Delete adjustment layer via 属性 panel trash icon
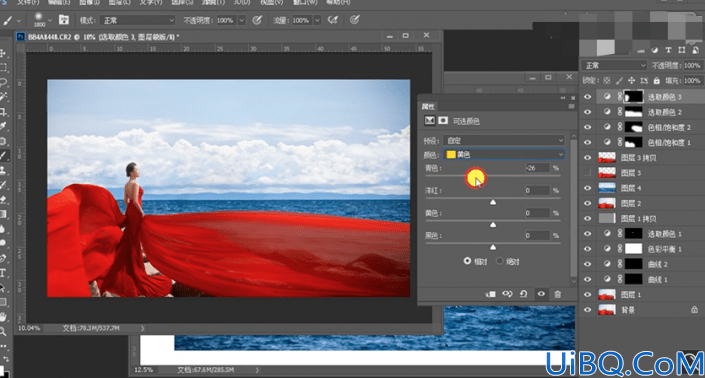 (x=558, y=294)
